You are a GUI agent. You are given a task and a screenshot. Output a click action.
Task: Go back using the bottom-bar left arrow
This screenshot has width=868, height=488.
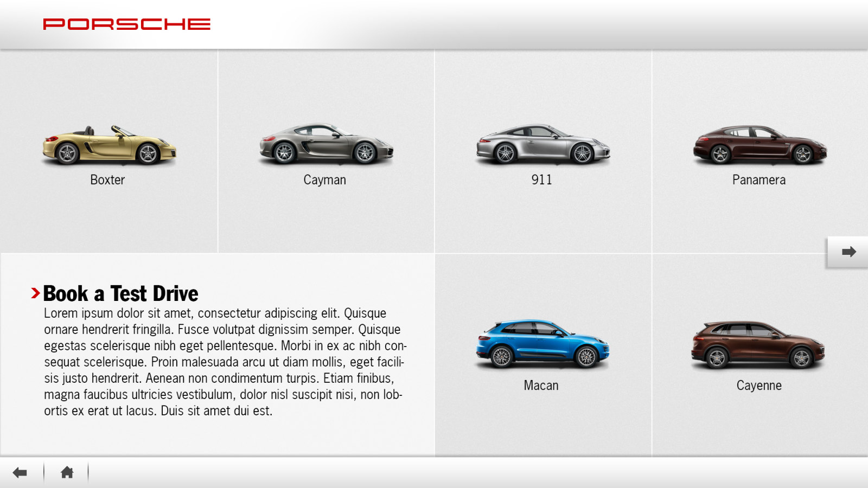click(x=20, y=472)
